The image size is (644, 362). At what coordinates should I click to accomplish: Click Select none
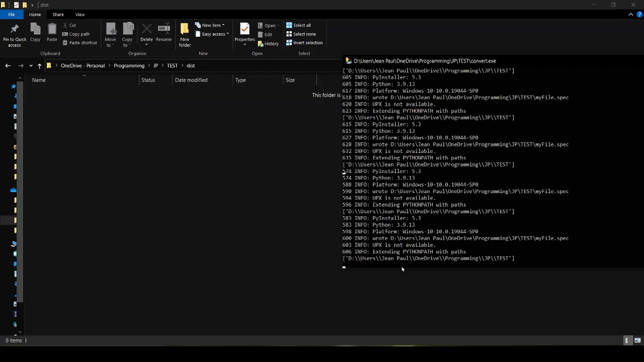coord(301,34)
